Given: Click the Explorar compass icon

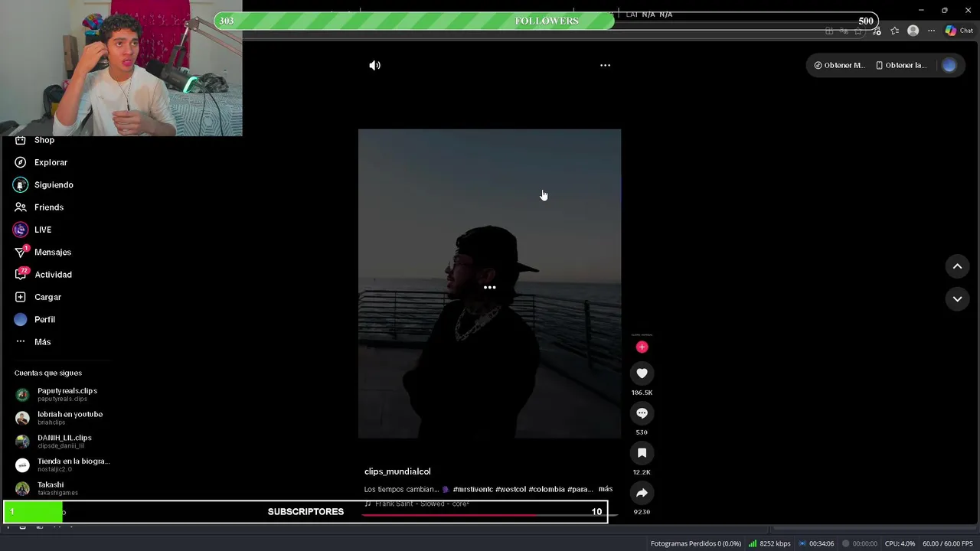Looking at the screenshot, I should pyautogui.click(x=21, y=162).
